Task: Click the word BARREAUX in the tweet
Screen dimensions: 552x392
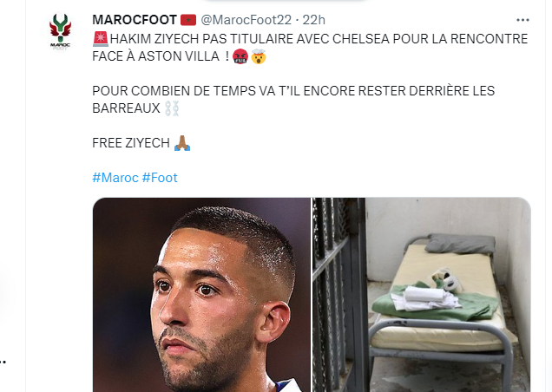Action: [126, 108]
